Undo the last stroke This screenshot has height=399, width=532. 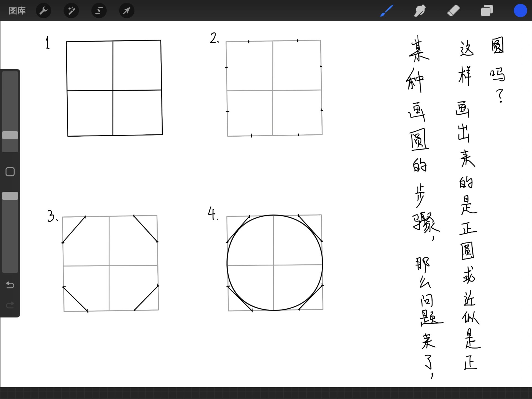pos(10,285)
